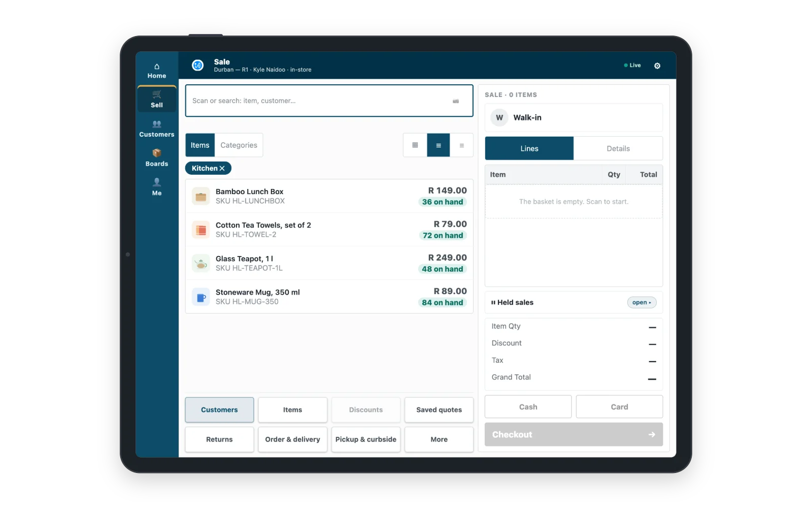
Task: Choose Card payment button
Action: 619,407
